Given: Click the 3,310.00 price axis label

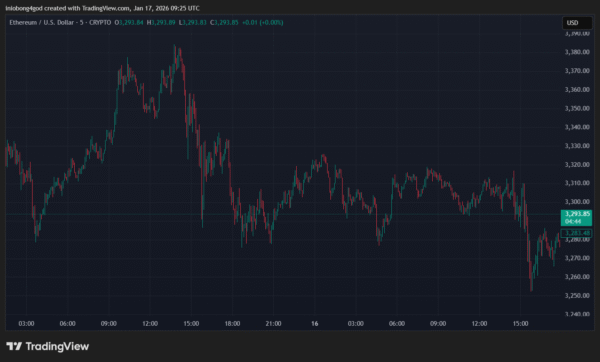Looking at the screenshot, I should click(577, 183).
